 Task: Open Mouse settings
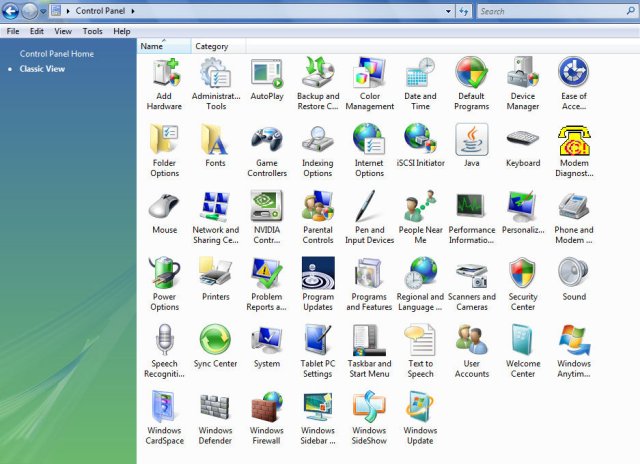(164, 213)
